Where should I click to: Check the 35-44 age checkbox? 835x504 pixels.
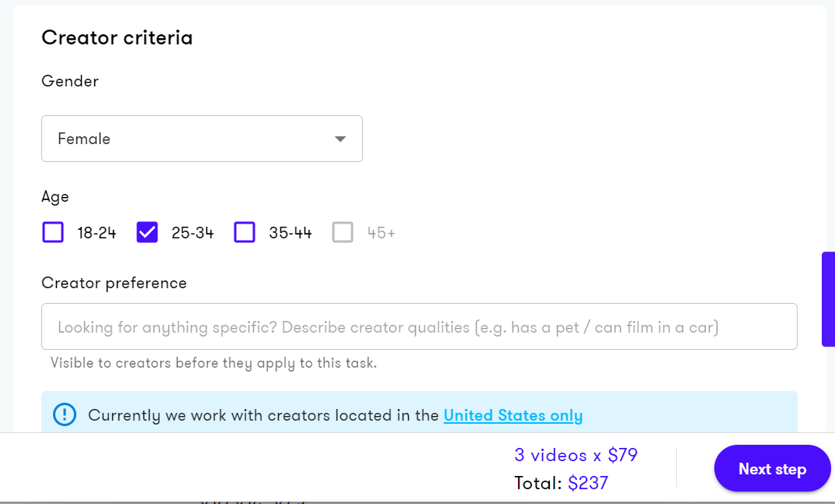tap(245, 232)
